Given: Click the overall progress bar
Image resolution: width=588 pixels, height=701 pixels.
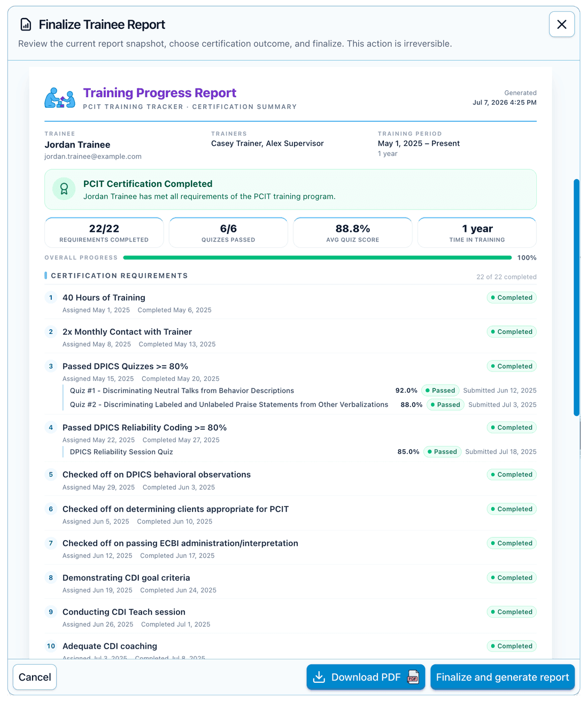Looking at the screenshot, I should pyautogui.click(x=318, y=258).
